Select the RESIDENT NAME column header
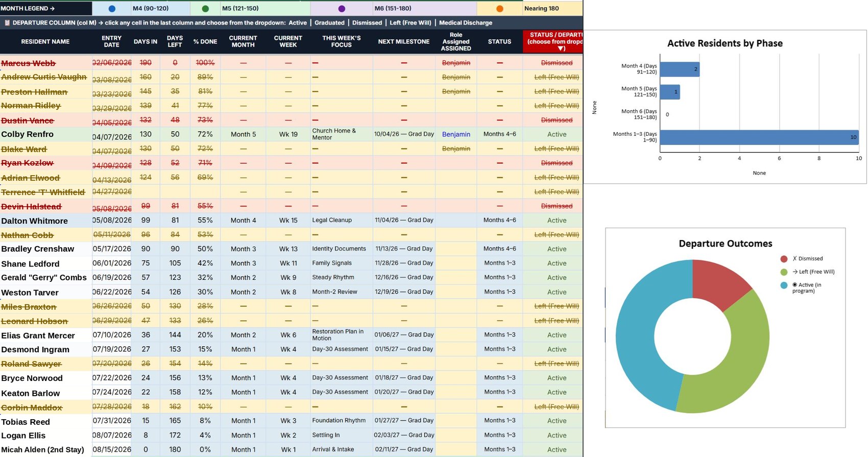Image resolution: width=868 pixels, height=457 pixels. (x=45, y=41)
